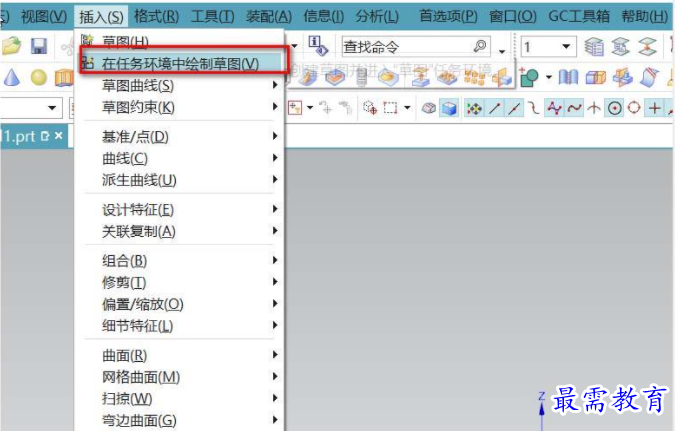Viewport: 675px width, 431px height.
Task: Click the magnifier in the command finder
Action: pos(480,46)
